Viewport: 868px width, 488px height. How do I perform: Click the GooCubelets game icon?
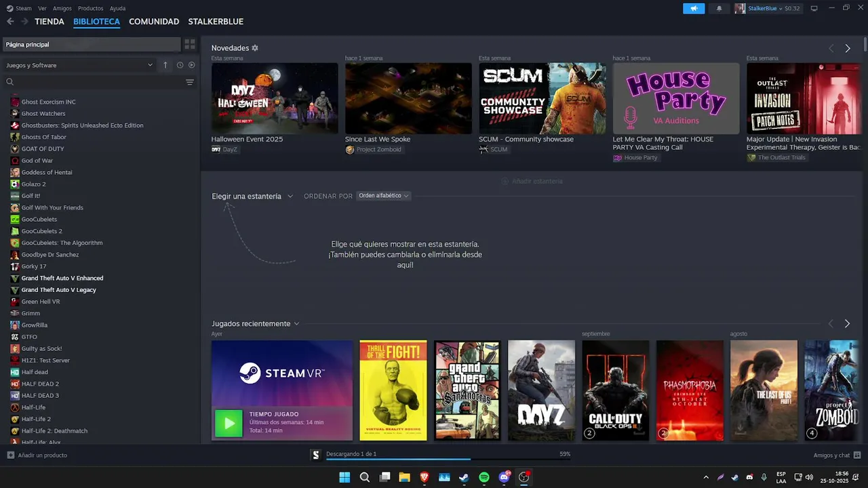click(x=15, y=220)
